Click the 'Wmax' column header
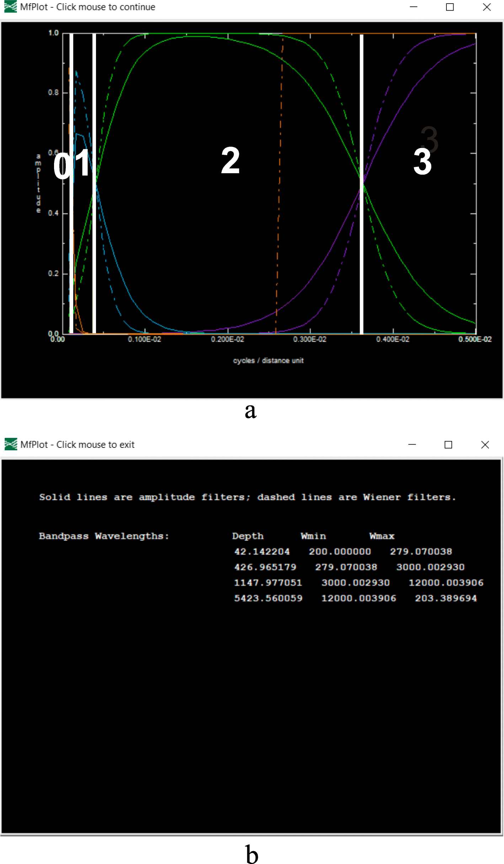This screenshot has width=504, height=864. 382,536
